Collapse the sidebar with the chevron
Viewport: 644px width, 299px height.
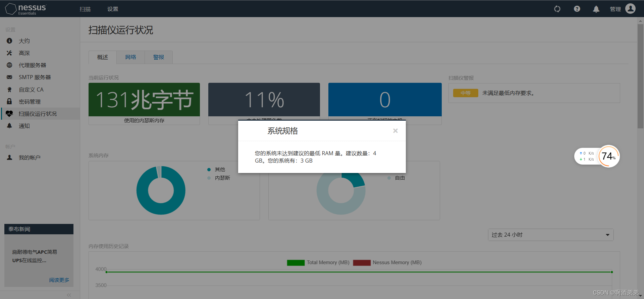point(69,295)
